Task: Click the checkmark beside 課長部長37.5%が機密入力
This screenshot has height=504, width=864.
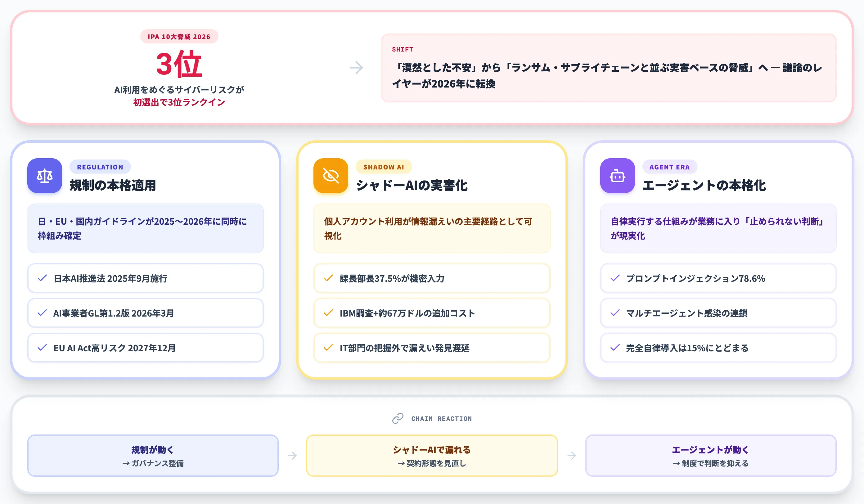Action: [x=328, y=278]
